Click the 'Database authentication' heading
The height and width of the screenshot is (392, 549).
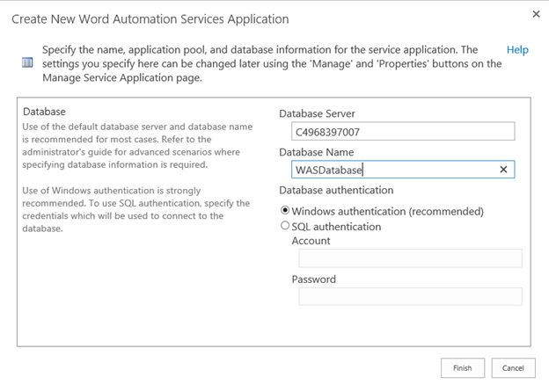tap(336, 190)
